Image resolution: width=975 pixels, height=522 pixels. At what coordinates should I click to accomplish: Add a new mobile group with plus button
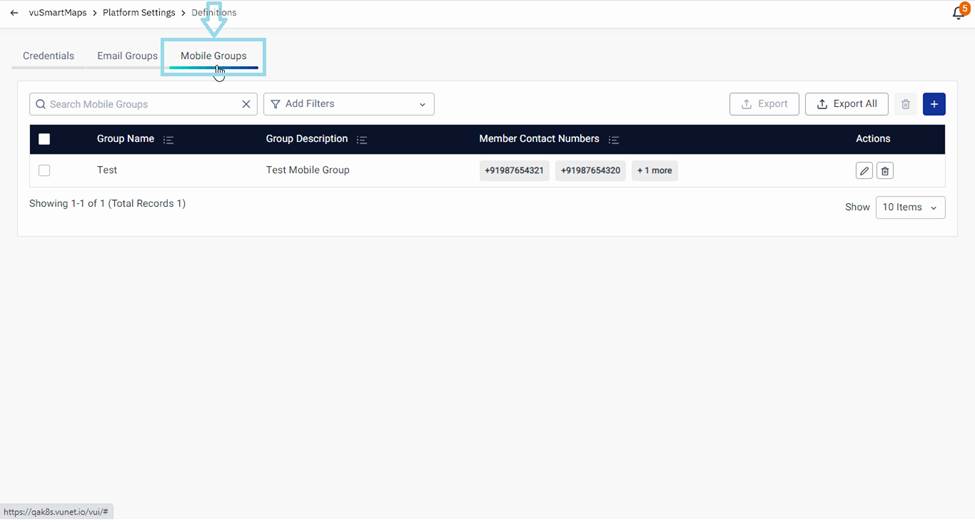(x=934, y=104)
